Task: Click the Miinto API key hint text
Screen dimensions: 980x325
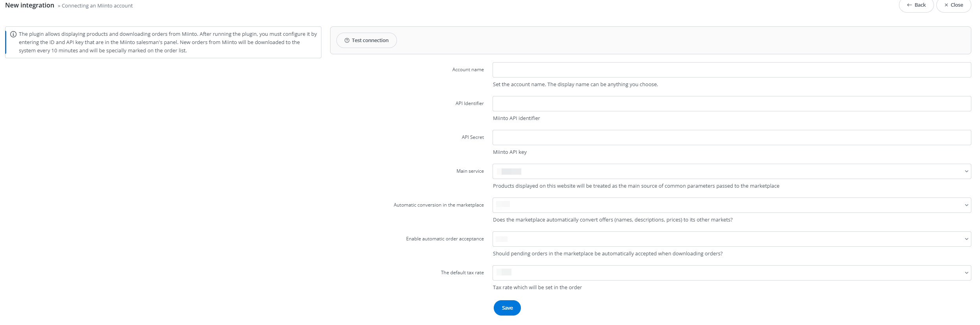Action: coord(509,152)
